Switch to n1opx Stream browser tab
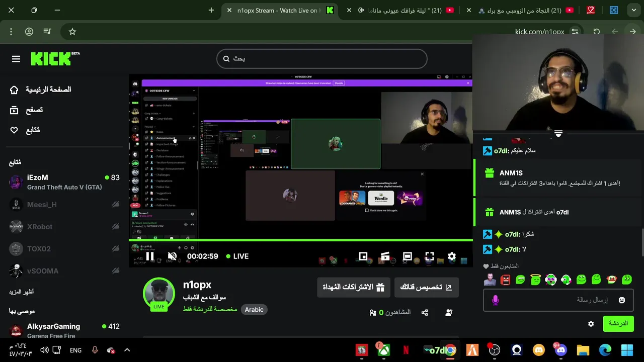The image size is (644, 362). [279, 11]
